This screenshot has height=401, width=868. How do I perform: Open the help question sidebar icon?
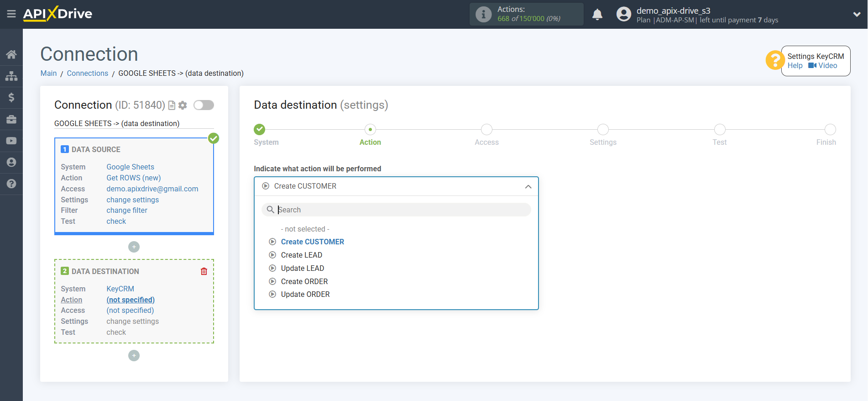coord(11,184)
